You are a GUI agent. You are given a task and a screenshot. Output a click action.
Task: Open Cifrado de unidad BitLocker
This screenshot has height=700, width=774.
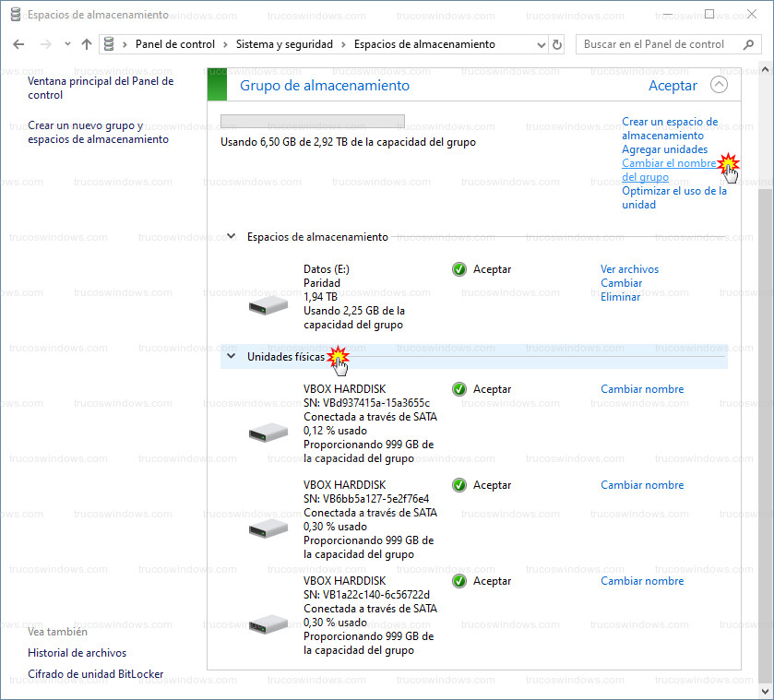(95, 674)
